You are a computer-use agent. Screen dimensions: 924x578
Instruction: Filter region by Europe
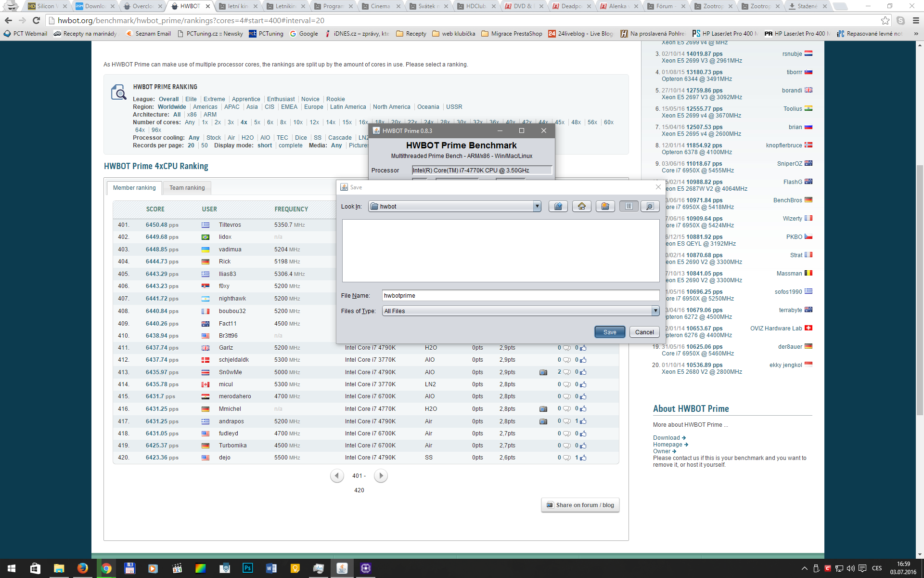pos(314,107)
